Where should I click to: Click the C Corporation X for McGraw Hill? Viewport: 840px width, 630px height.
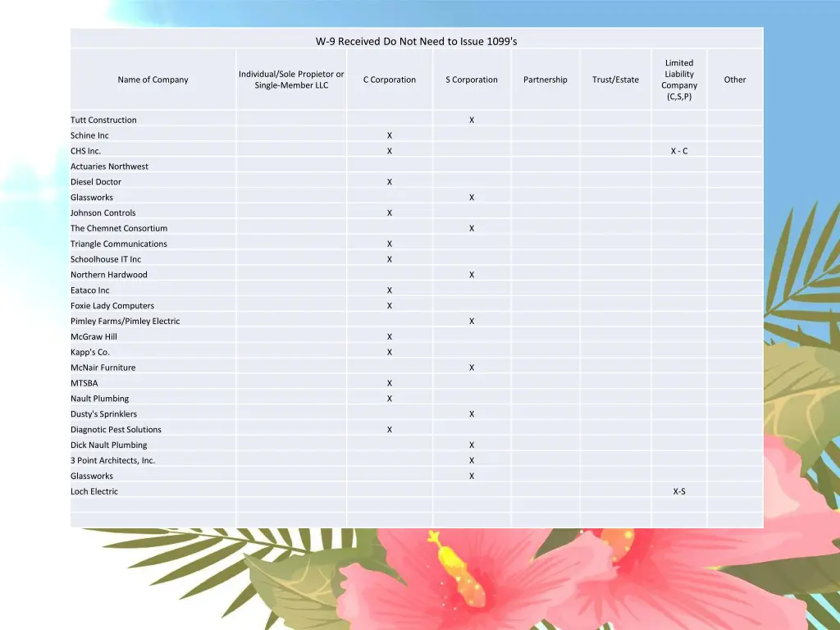point(390,337)
